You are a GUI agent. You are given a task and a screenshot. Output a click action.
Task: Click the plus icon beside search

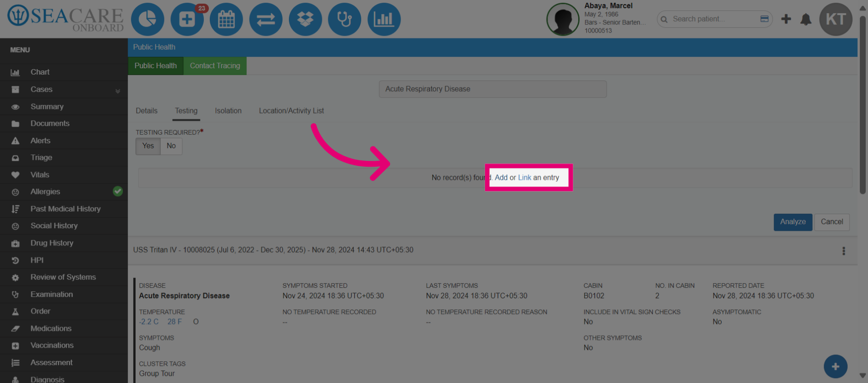[786, 19]
